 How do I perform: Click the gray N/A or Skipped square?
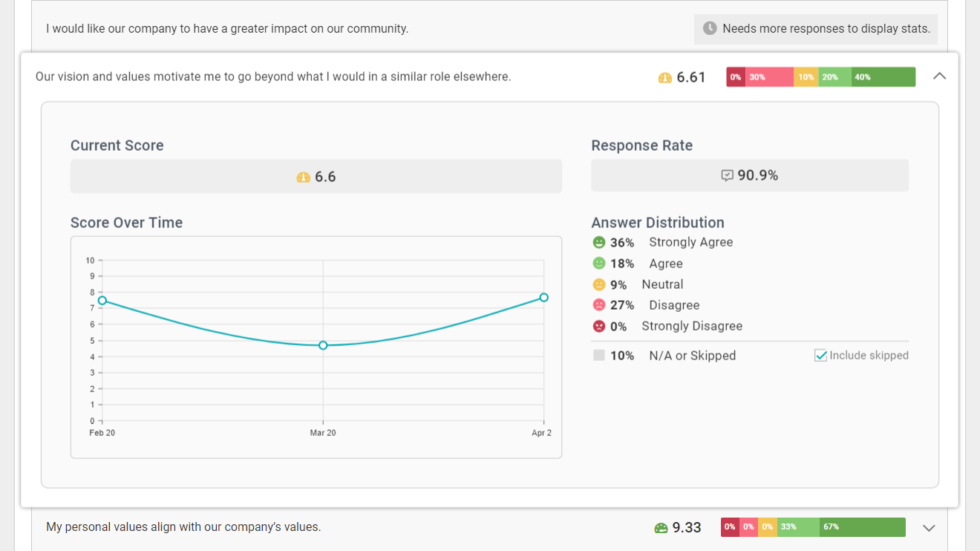599,356
